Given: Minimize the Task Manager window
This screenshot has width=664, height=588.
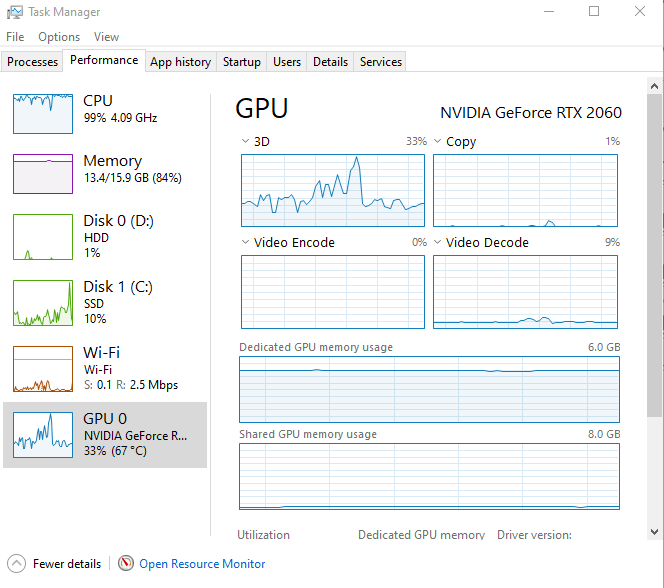Looking at the screenshot, I should tap(549, 11).
